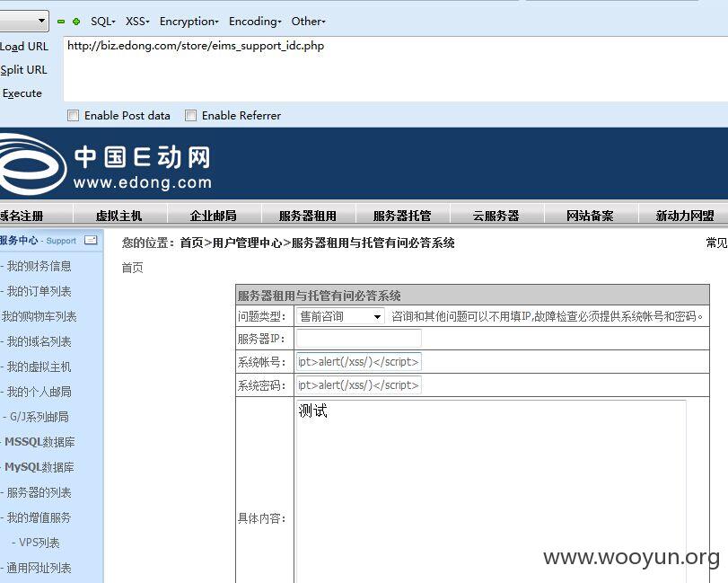Click the URL text area in HackBar
Viewport: 728px width, 583px height.
tap(396, 69)
